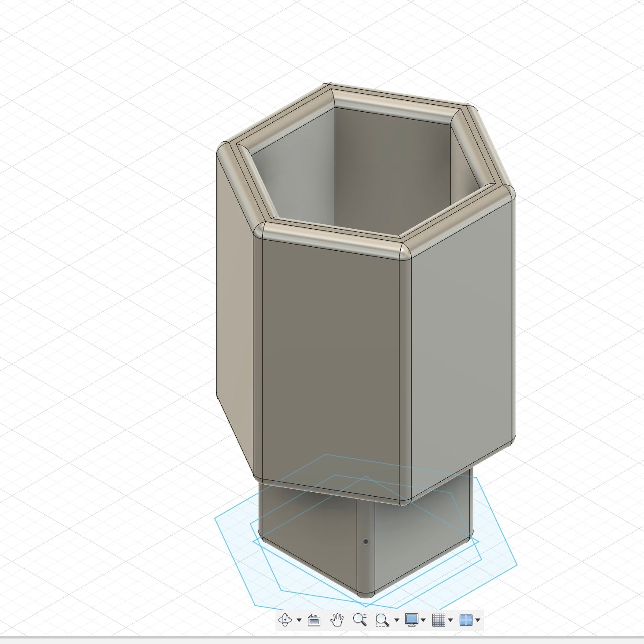The image size is (644, 644).
Task: Expand the Display Settings dropdown arrow
Action: click(x=423, y=620)
